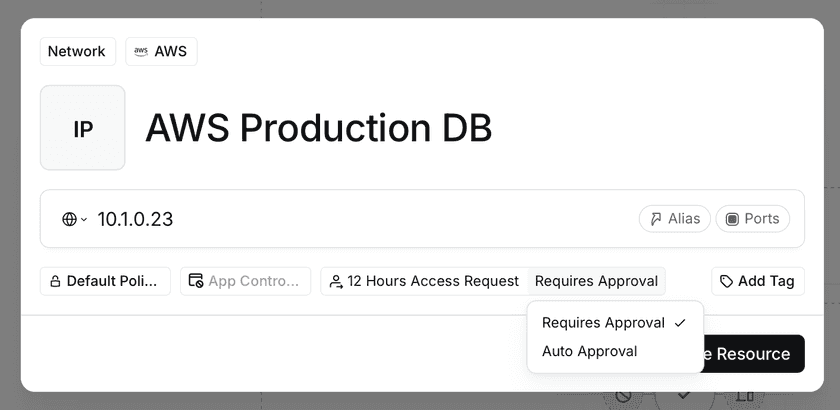Image resolution: width=840 pixels, height=410 pixels.
Task: Expand the address type chevron dropdown
Action: pos(84,220)
